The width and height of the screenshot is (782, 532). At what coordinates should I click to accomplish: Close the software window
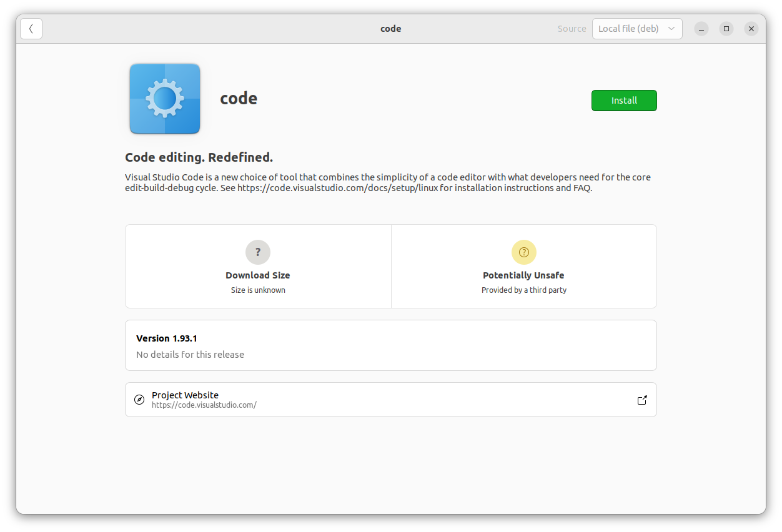click(x=751, y=29)
